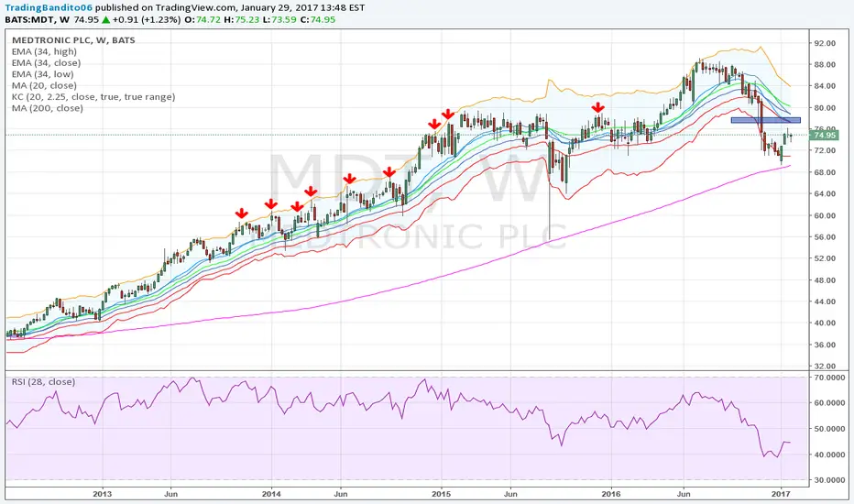Image resolution: width=854 pixels, height=504 pixels.
Task: Click the 84.00 price axis label
Action: pos(825,86)
